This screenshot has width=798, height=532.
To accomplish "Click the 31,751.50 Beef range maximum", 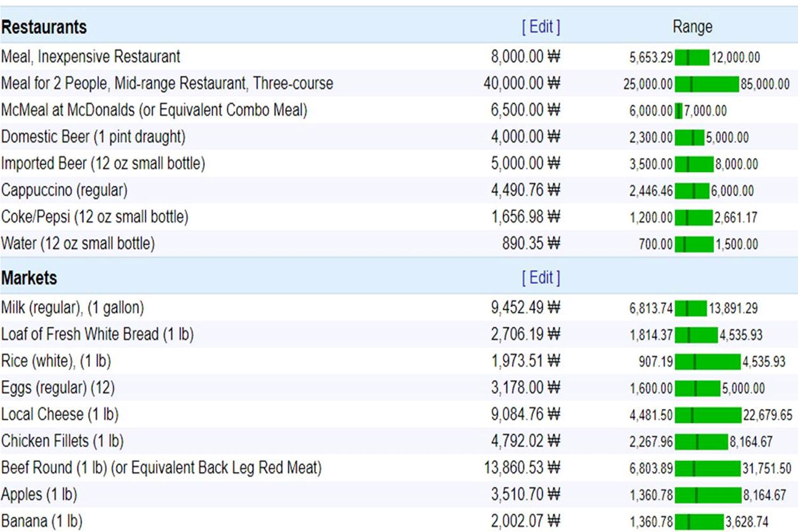I will [x=767, y=469].
